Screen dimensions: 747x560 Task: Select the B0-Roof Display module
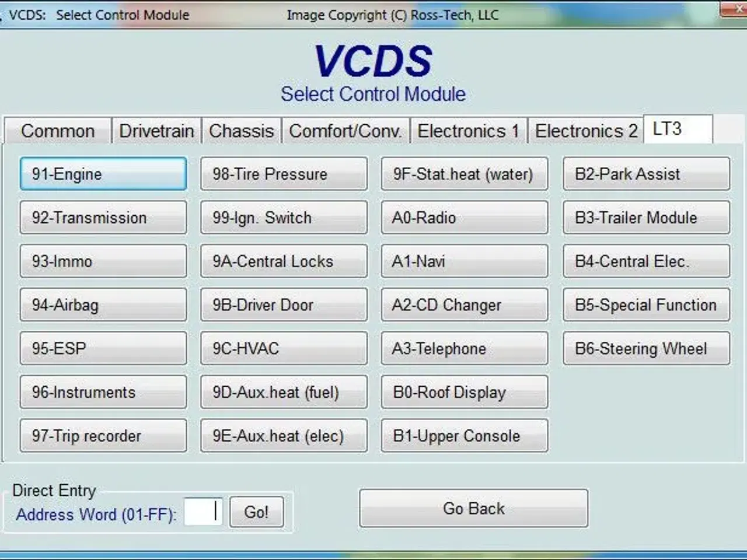point(465,392)
